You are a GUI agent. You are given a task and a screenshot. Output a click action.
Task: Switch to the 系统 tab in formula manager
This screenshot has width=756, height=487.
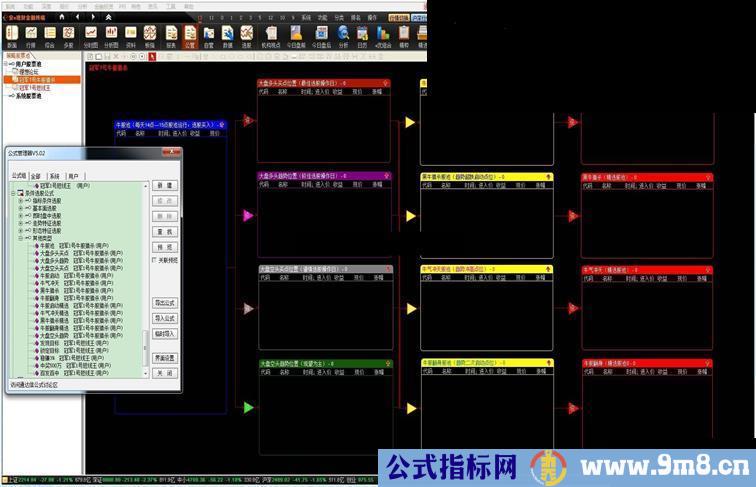pyautogui.click(x=54, y=176)
